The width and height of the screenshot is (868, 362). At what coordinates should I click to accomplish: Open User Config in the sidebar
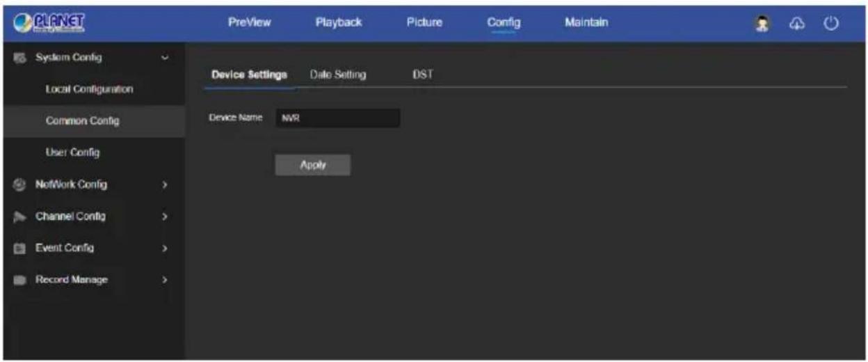pyautogui.click(x=73, y=152)
